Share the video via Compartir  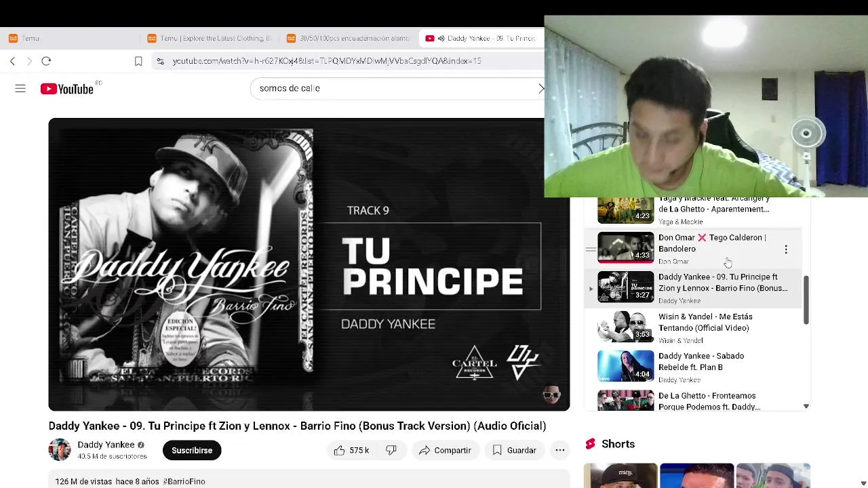(445, 450)
